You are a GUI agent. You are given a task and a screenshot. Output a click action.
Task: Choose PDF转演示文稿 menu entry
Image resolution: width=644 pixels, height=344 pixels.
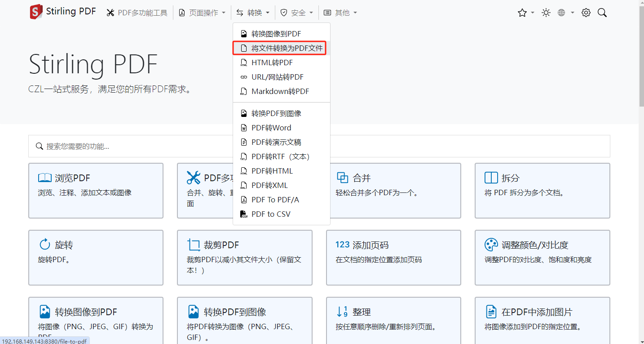282,142
